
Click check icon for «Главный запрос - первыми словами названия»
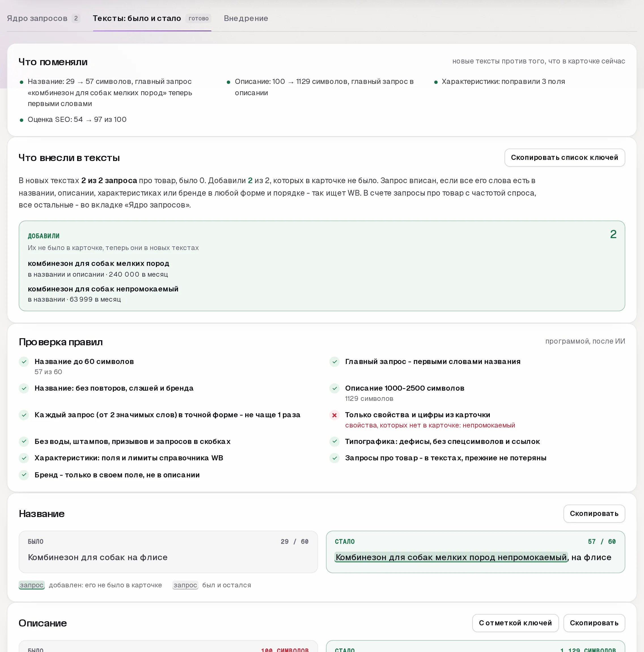click(x=334, y=362)
